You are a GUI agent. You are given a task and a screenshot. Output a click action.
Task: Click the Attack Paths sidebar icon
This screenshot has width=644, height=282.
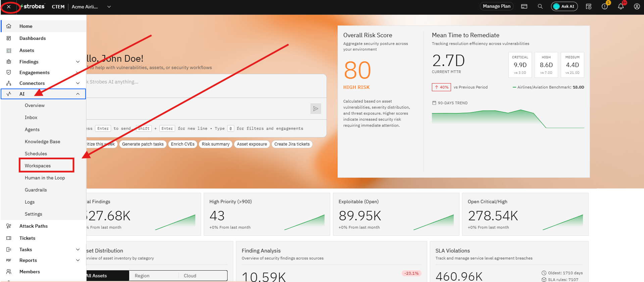point(9,226)
